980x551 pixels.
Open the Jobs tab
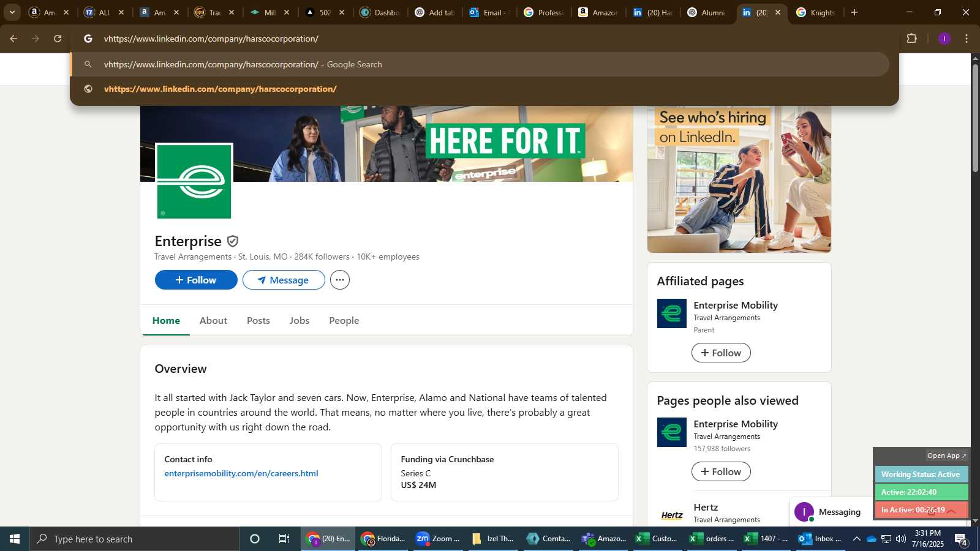pyautogui.click(x=300, y=320)
